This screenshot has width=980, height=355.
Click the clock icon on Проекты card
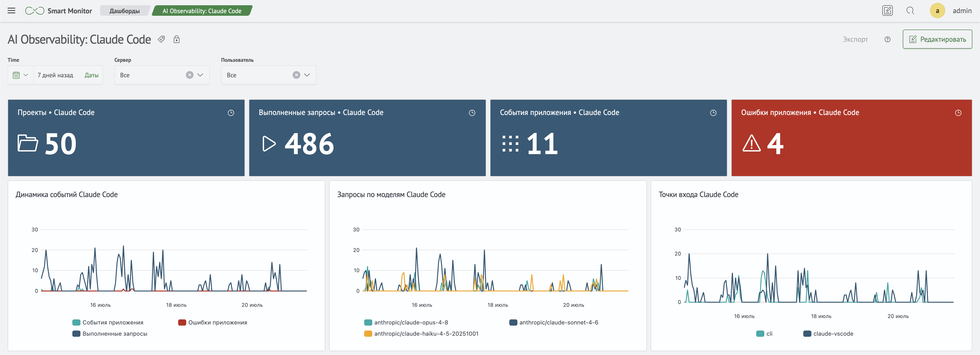click(x=231, y=113)
